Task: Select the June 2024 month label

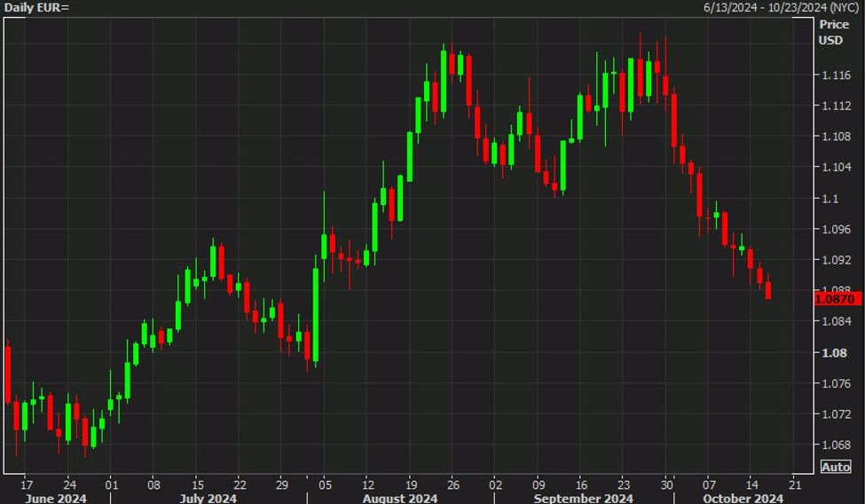Action: click(55, 499)
